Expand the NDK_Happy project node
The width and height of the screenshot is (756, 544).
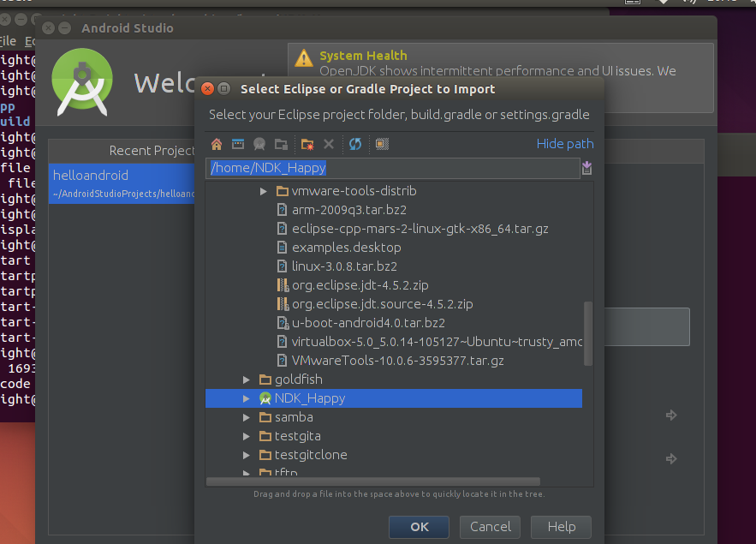(x=247, y=399)
